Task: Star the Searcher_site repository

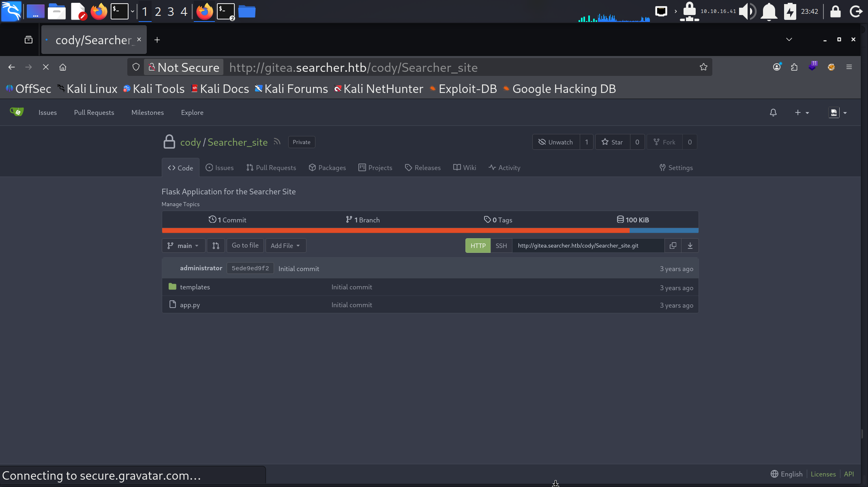Action: point(612,142)
